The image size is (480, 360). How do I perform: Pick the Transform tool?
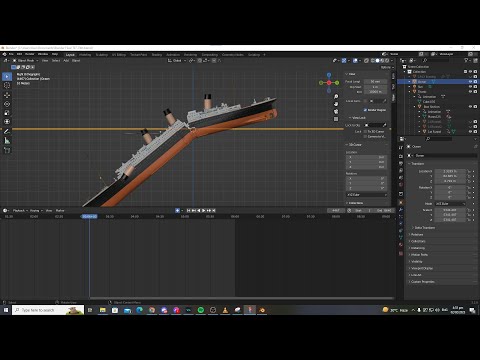coord(7,122)
